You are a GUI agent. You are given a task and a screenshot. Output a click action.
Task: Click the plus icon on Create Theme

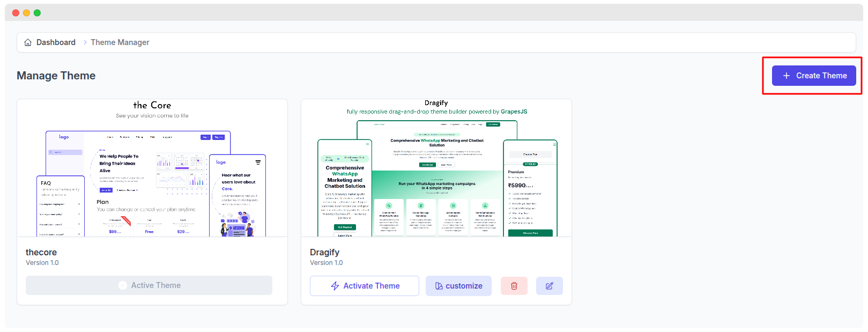(x=786, y=76)
